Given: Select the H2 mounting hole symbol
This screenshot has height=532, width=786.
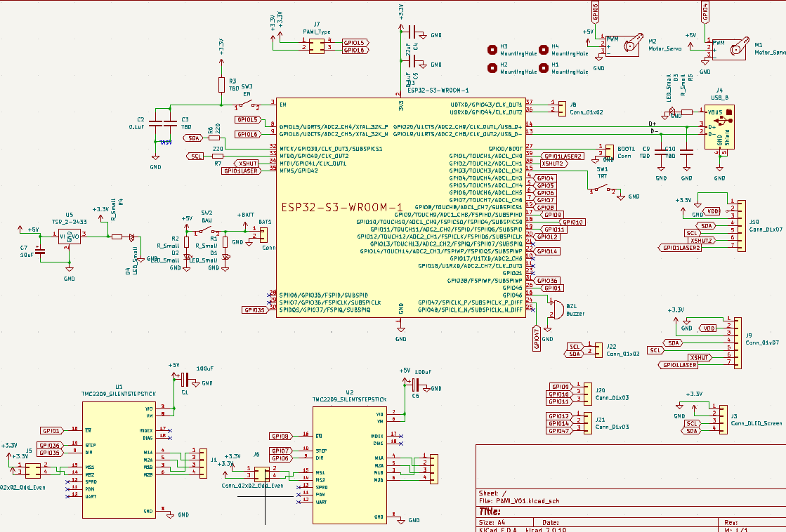Looking at the screenshot, I should [493, 67].
